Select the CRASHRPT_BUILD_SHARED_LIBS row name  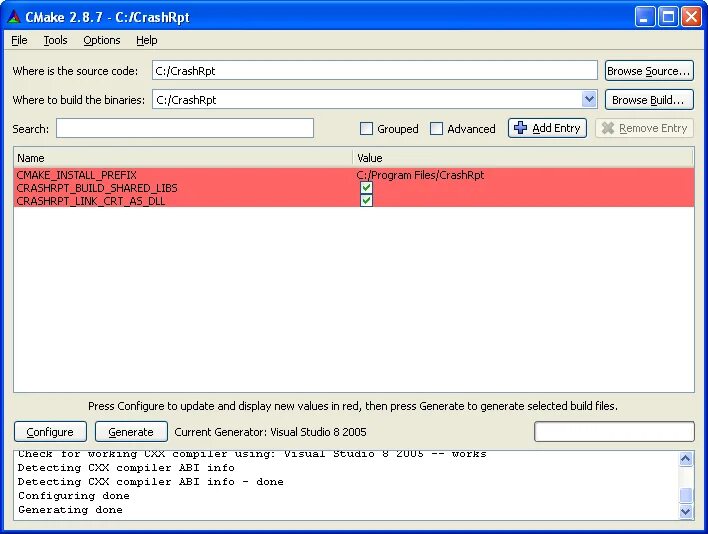pos(97,188)
